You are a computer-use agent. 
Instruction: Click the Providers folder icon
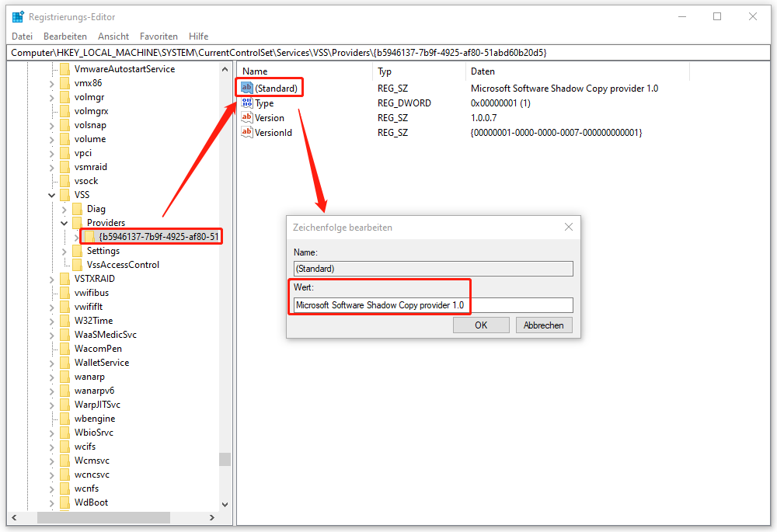(77, 222)
